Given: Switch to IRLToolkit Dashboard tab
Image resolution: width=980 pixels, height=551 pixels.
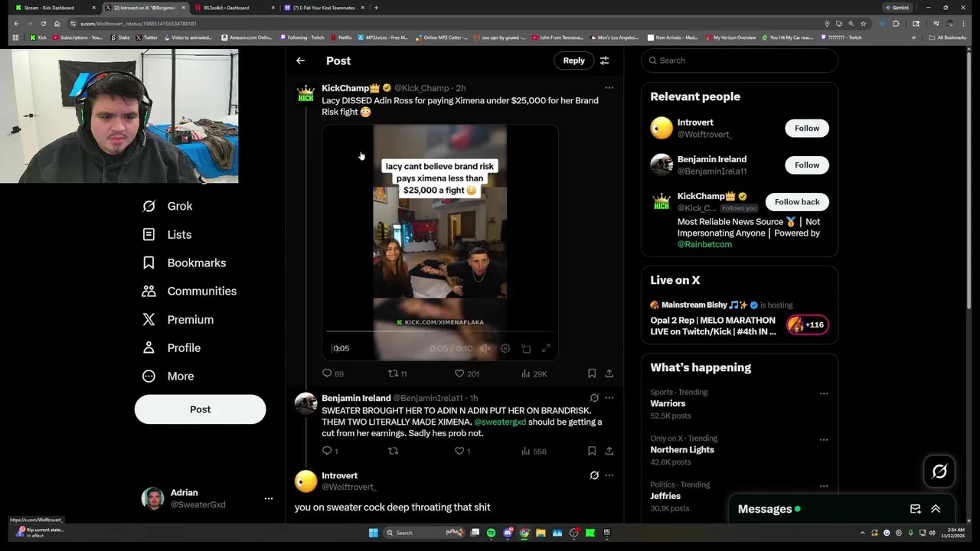Looking at the screenshot, I should (x=234, y=8).
